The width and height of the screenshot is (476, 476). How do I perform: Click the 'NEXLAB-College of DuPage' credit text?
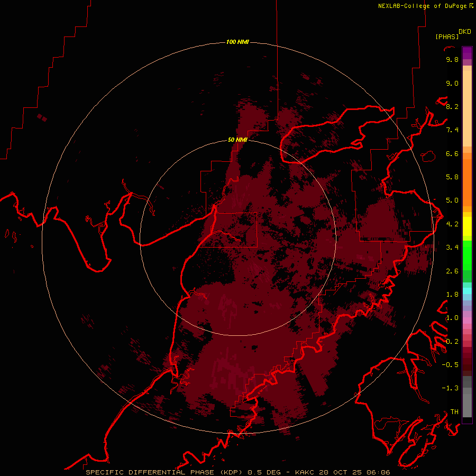click(423, 6)
